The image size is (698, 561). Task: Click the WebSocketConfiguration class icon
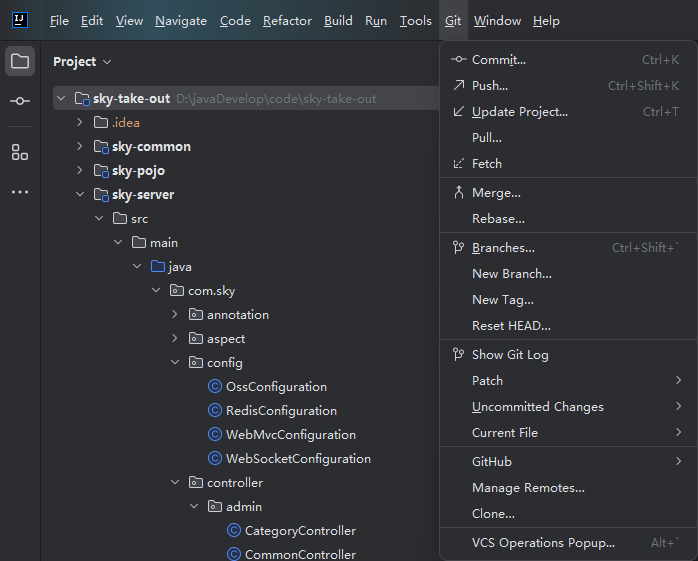215,458
